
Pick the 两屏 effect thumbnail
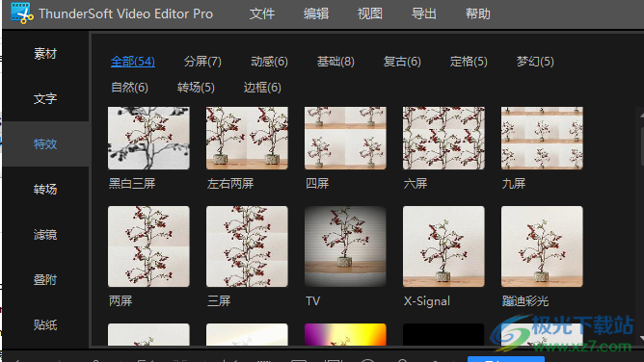coord(148,246)
